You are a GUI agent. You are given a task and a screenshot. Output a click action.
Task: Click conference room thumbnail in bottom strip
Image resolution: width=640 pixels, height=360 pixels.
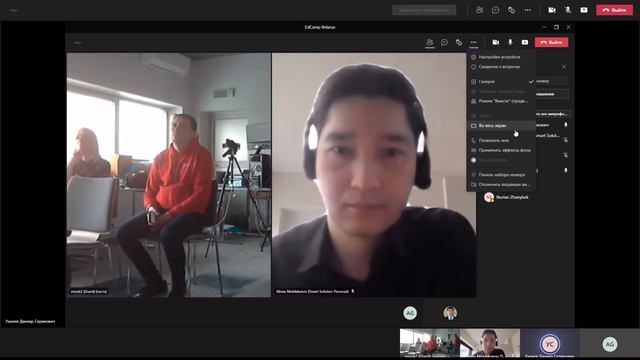pos(429,343)
